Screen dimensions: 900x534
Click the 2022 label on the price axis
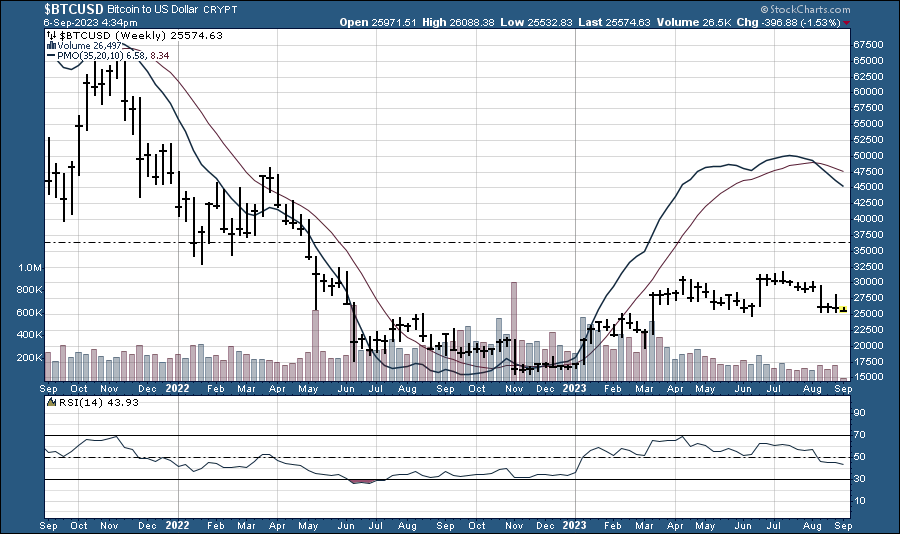[x=177, y=387]
